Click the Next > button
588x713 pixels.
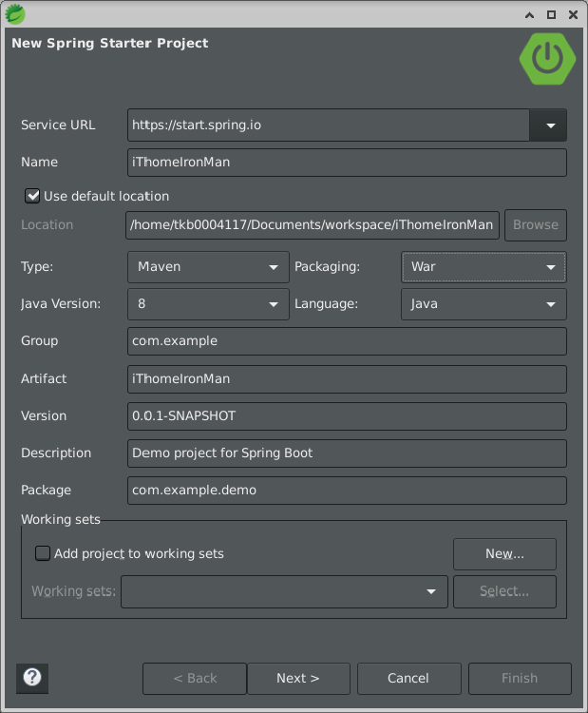(x=298, y=679)
